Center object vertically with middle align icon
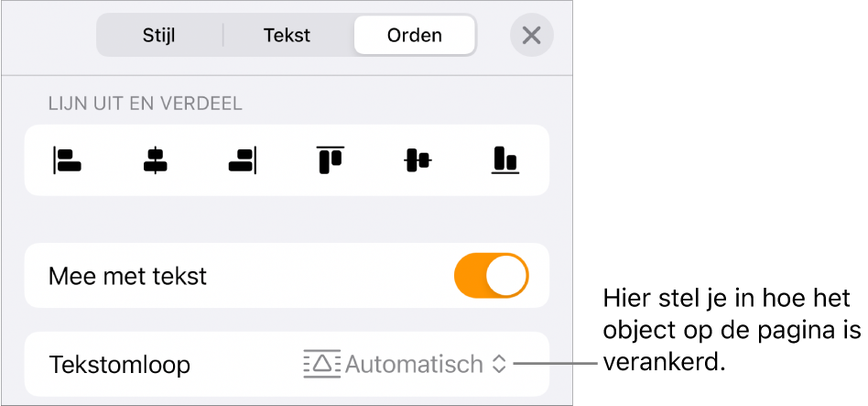The width and height of the screenshot is (868, 406). pyautogui.click(x=418, y=161)
